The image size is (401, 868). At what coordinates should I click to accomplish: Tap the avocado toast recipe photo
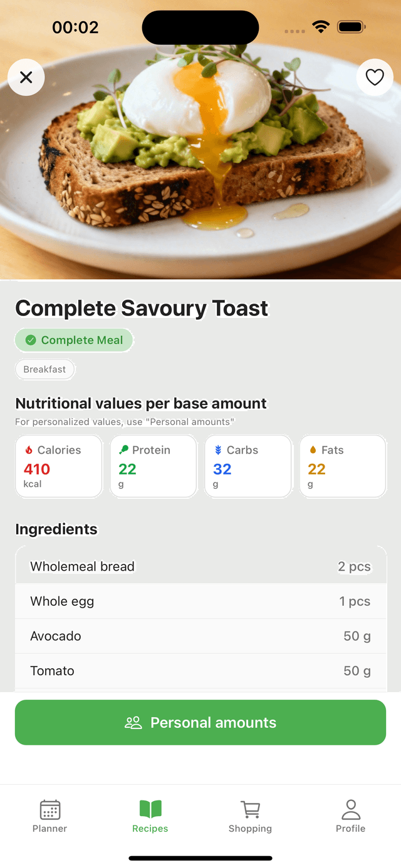(200, 156)
